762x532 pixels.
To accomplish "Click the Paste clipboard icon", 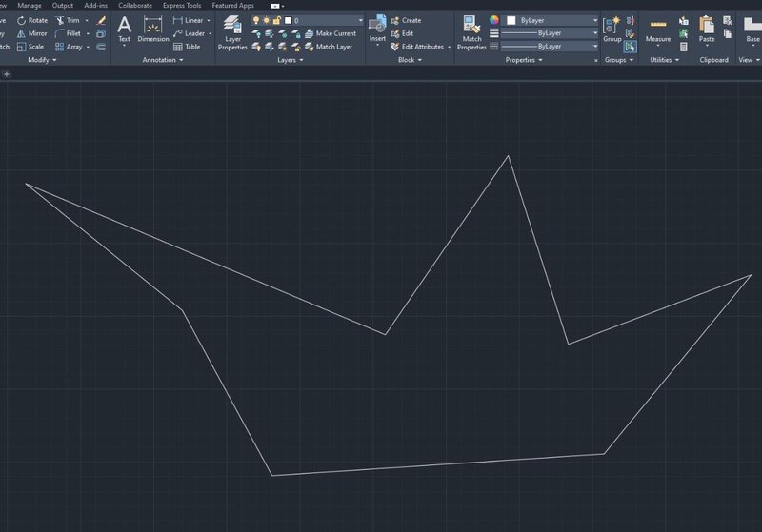I will click(x=707, y=30).
